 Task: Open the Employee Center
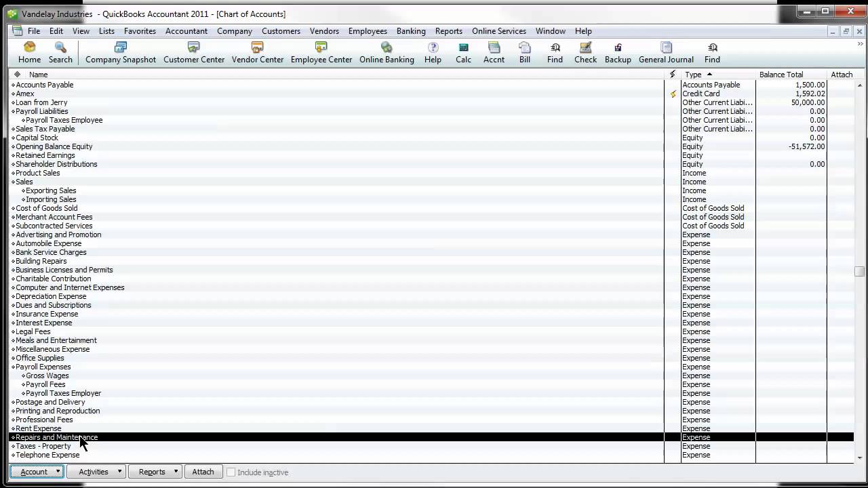(x=321, y=53)
